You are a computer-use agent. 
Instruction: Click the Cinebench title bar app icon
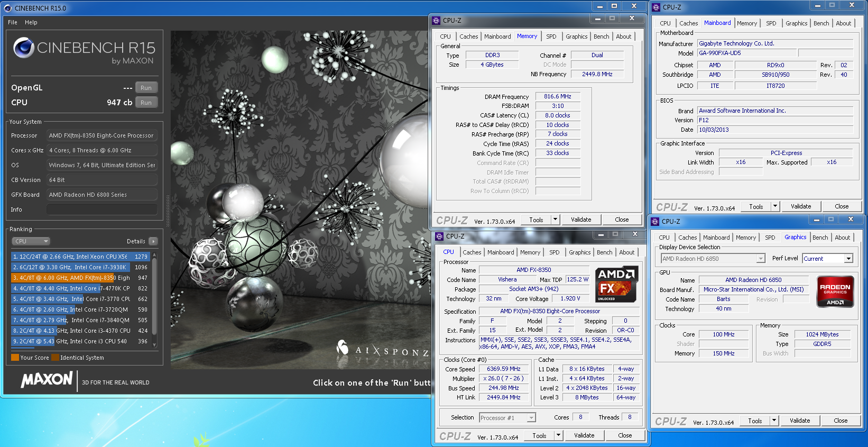(x=7, y=8)
